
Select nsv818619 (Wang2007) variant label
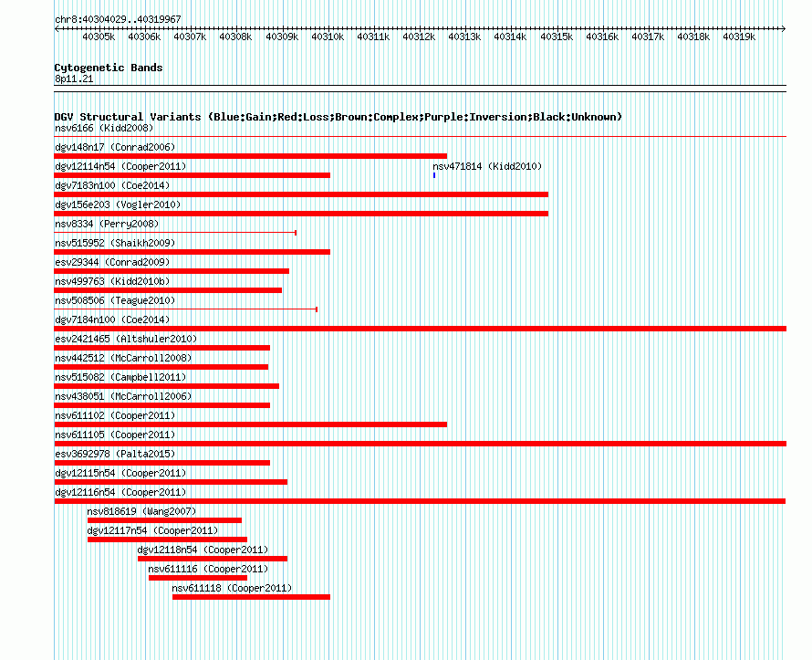coord(142,512)
